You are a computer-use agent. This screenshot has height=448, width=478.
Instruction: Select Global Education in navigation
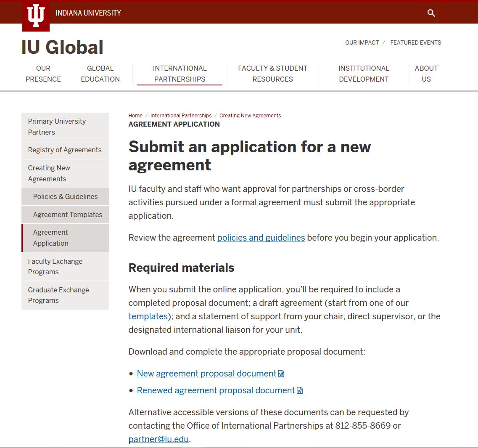point(100,74)
